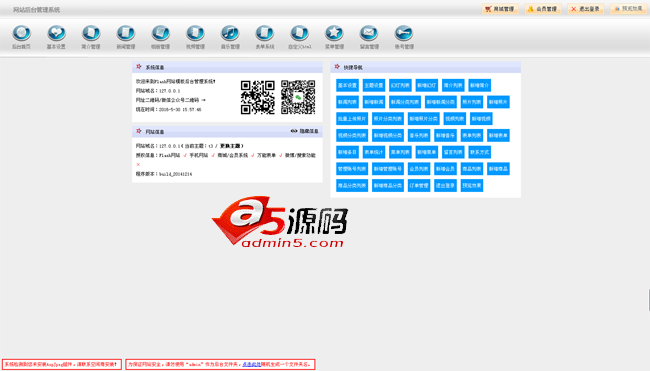The width and height of the screenshot is (650, 371).
Task: Open 留言管理 envelope icon
Action: pyautogui.click(x=369, y=33)
